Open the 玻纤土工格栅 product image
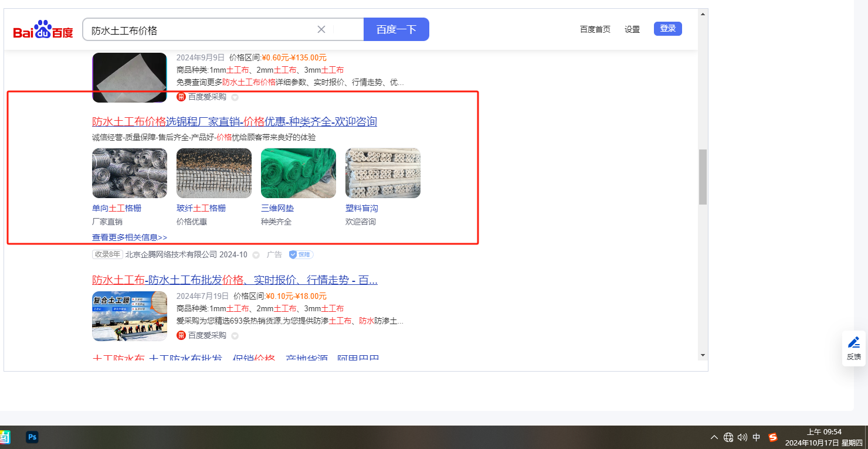The height and width of the screenshot is (449, 868). (214, 174)
